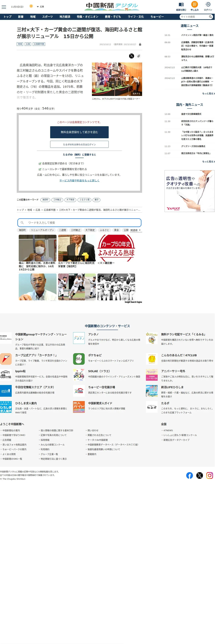Open the トップ nav item
This screenshot has width=215, height=644.
point(8,17)
